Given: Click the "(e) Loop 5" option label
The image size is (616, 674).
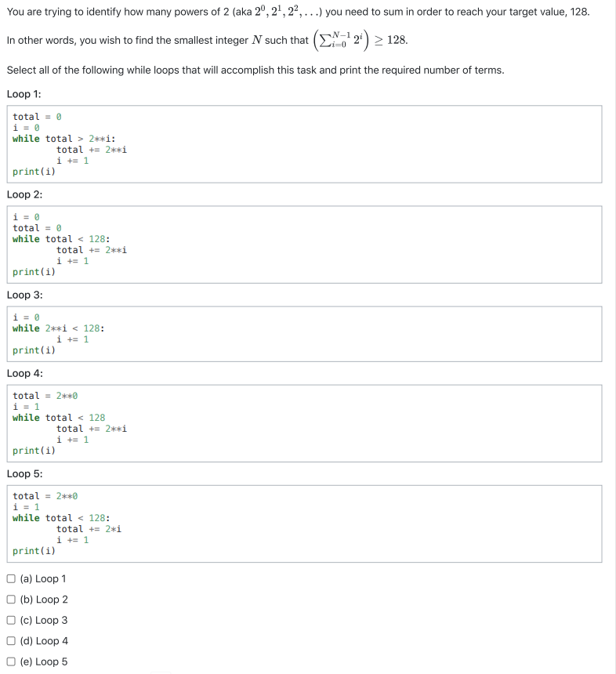Looking at the screenshot, I should click(43, 661).
